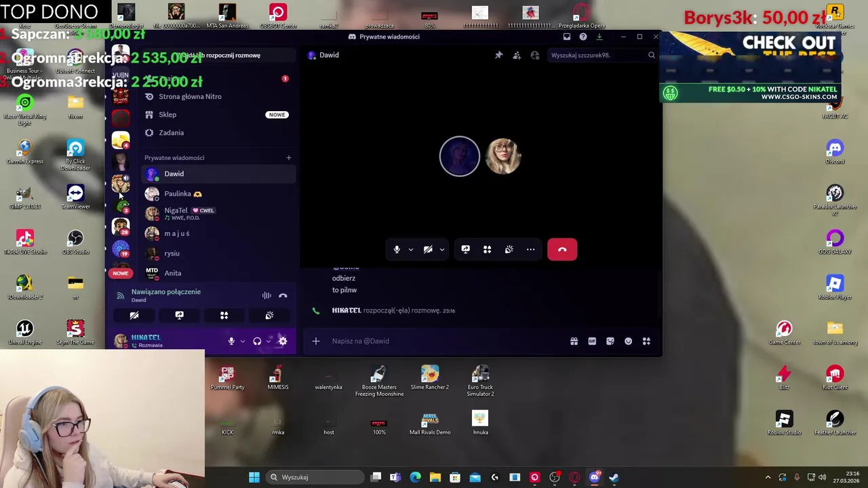Click pinned messages icon in header
This screenshot has width=868, height=488.
click(x=498, y=55)
